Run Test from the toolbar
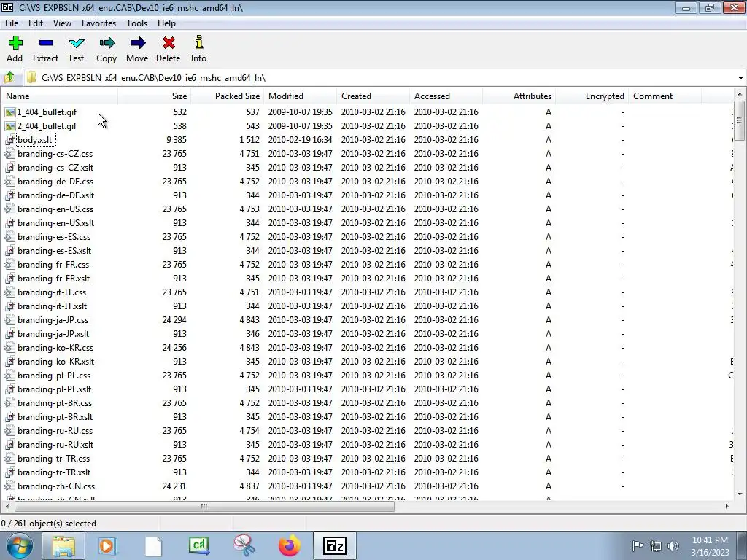This screenshot has height=560, width=747. pos(76,43)
